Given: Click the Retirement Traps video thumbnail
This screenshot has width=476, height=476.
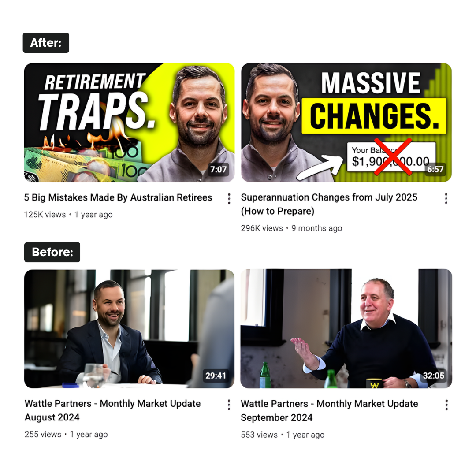Looking at the screenshot, I should pos(129,123).
